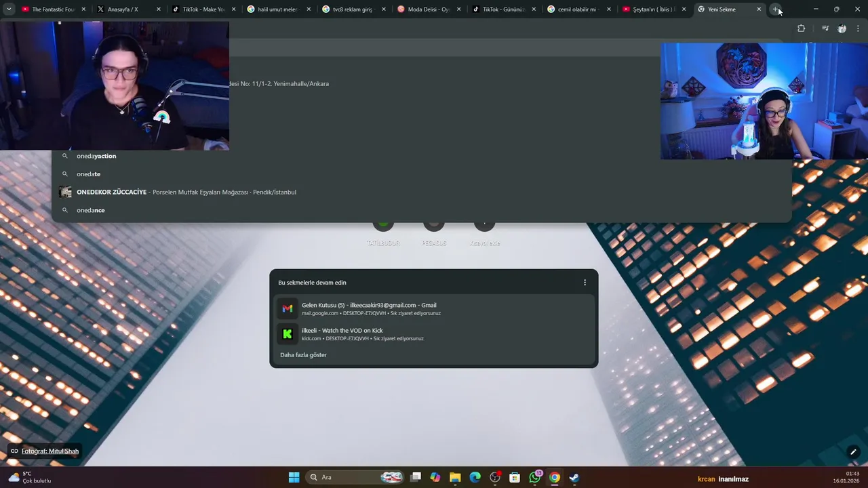868x488 pixels.
Task: Open WhatsApp from the taskbar
Action: pyautogui.click(x=535, y=477)
